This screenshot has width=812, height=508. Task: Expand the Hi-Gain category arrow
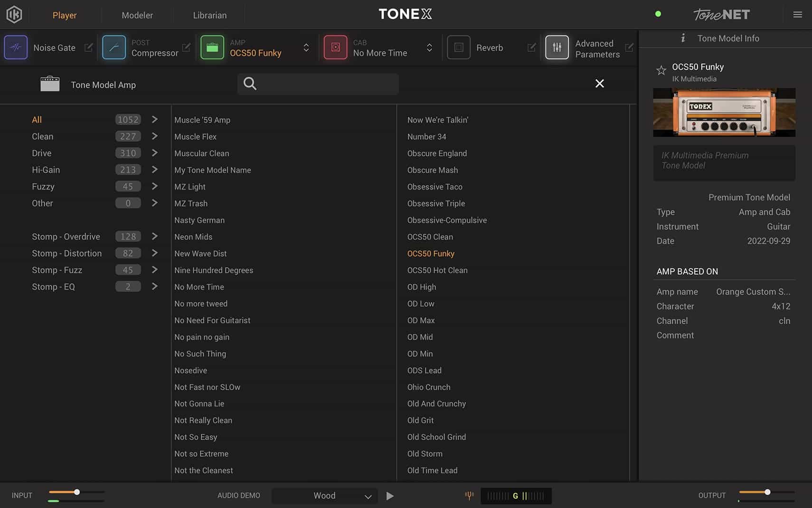point(154,169)
